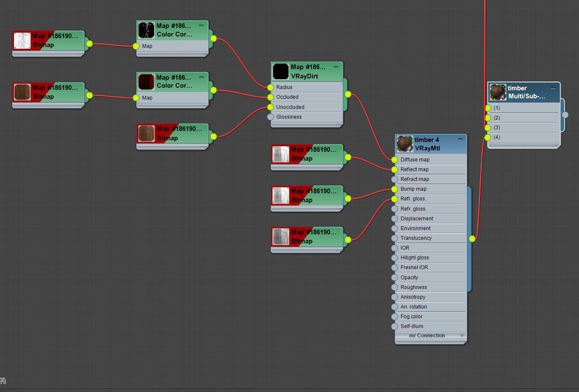Click output socket of bitmap wired to Refl. gloss.
The image size is (579, 392).
click(x=348, y=240)
